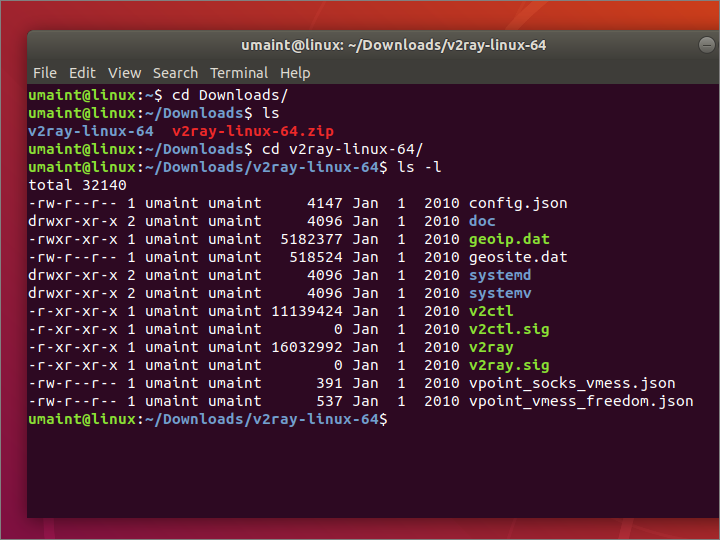Open the Terminal menu

coord(239,73)
